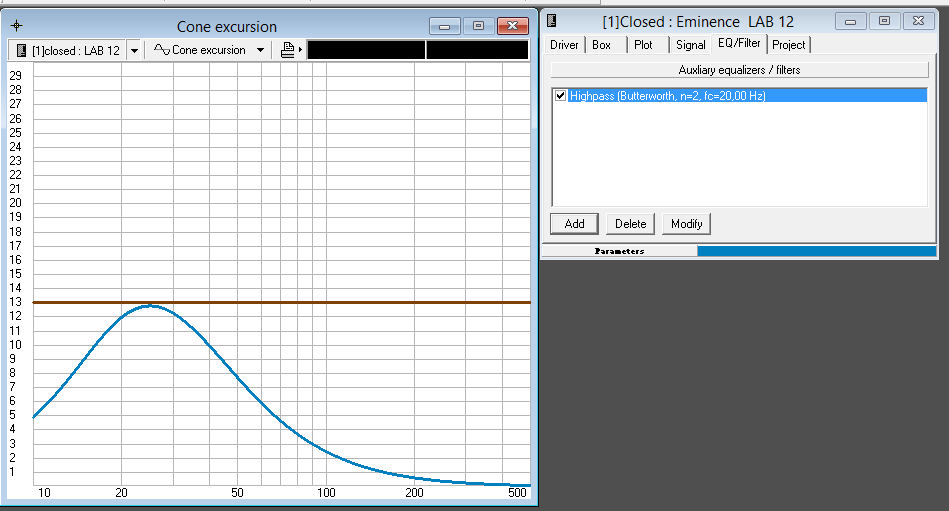The image size is (949, 511).
Task: Click the Modify button
Action: (x=686, y=224)
